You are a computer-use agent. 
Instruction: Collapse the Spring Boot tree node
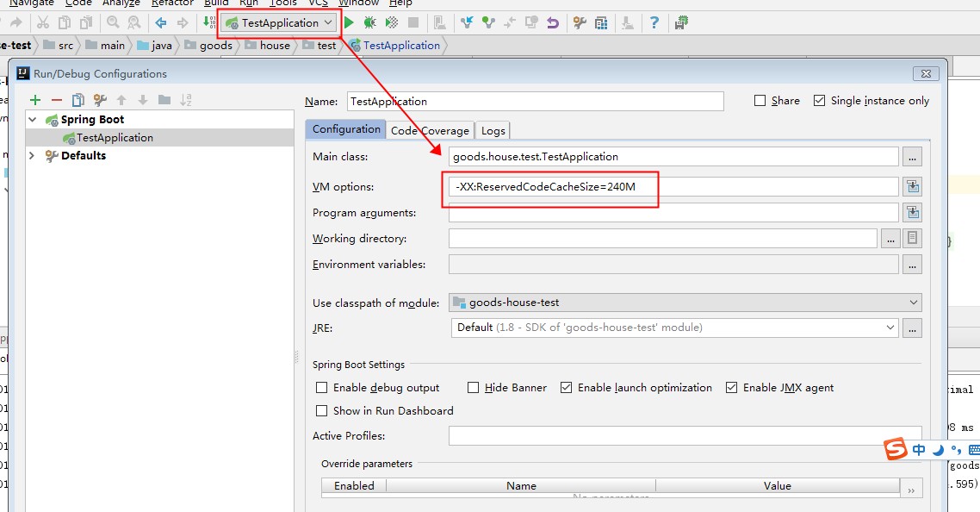pyautogui.click(x=33, y=120)
